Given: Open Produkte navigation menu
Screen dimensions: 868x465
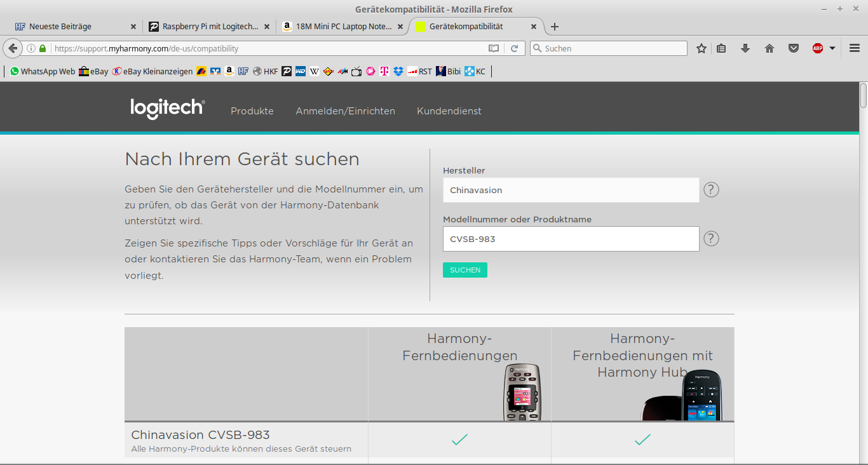Looking at the screenshot, I should 252,111.
